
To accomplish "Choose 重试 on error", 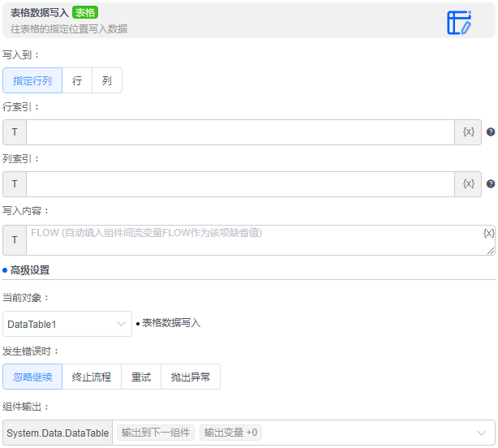I will coord(141,377).
